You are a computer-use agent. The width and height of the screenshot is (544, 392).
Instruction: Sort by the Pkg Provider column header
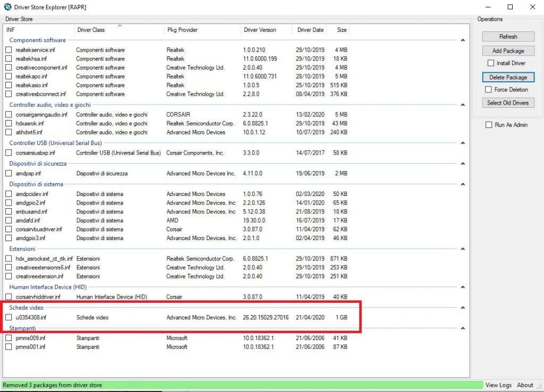click(202, 30)
